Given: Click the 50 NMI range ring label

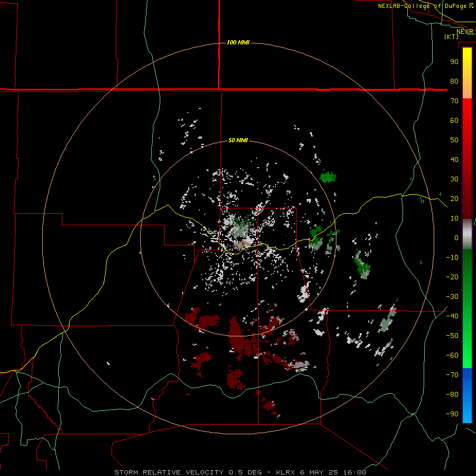Looking at the screenshot, I should 238,140.
